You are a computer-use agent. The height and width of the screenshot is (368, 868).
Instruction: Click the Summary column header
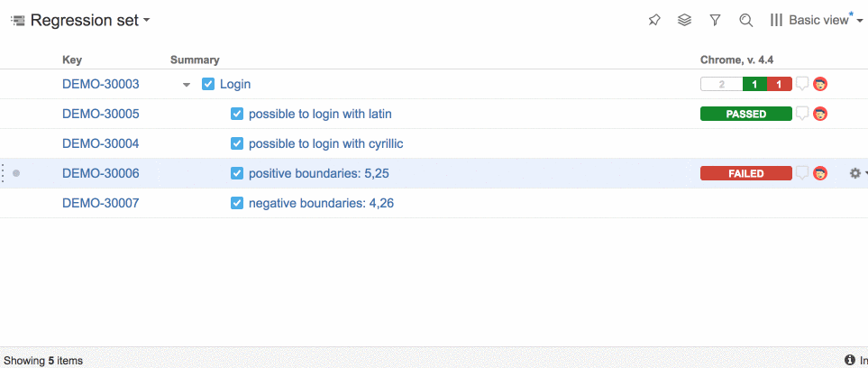[x=195, y=60]
